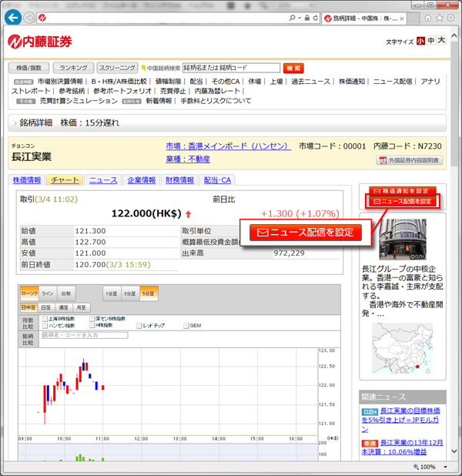Set text size to 中
462x476 pixels.
(430, 41)
